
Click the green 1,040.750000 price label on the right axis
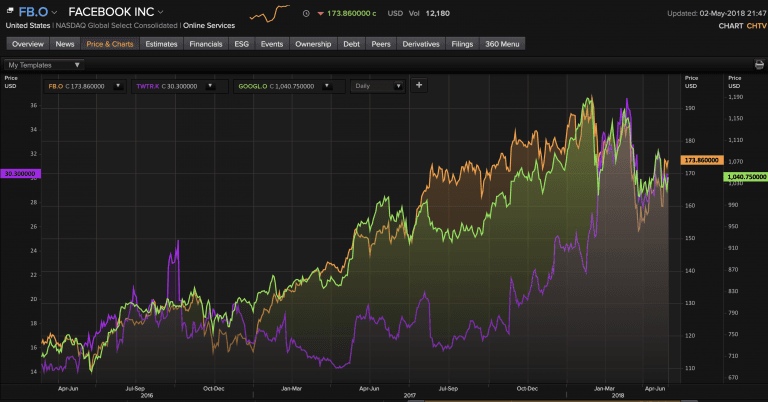tap(742, 176)
